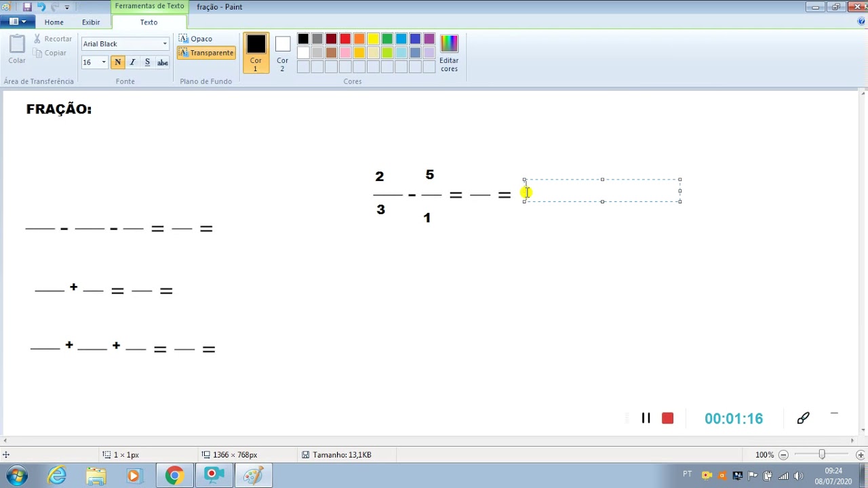This screenshot has height=488, width=868.
Task: Open Editar cores color editor
Action: coord(449,53)
